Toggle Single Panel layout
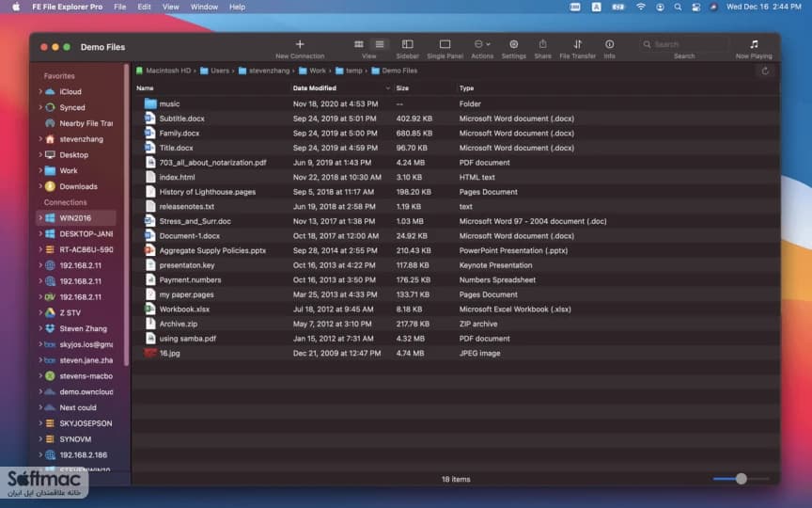The height and width of the screenshot is (508, 812). tap(445, 44)
